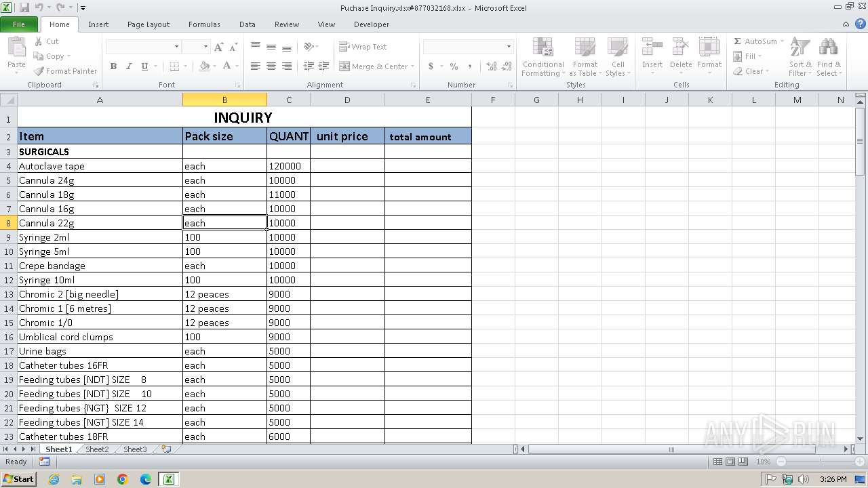Click the Windows Start button
This screenshot has width=868, height=488.
(x=19, y=479)
